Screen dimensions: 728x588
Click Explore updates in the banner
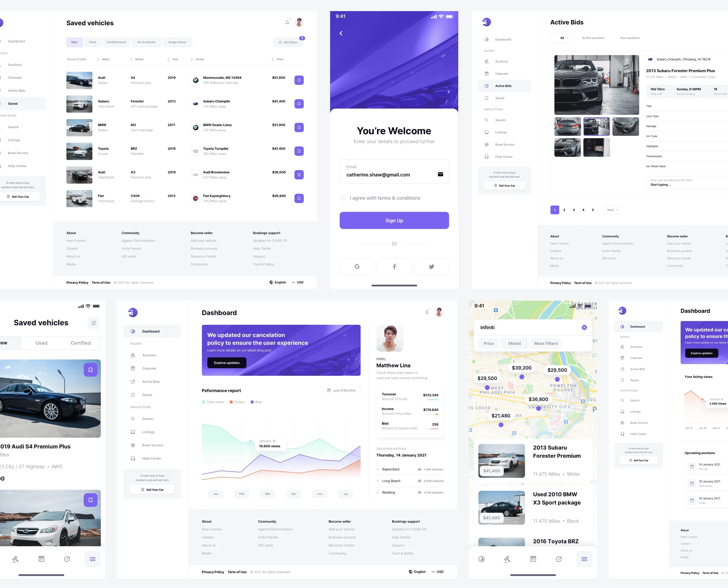tap(226, 362)
